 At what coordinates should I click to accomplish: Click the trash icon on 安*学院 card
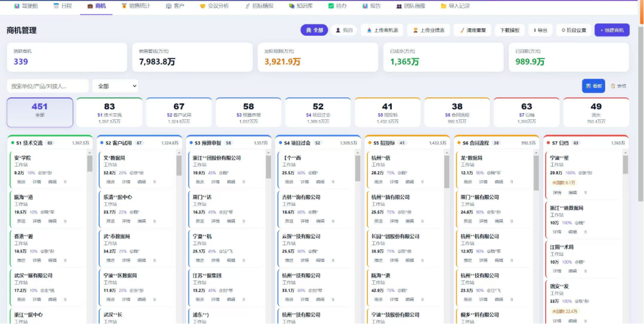click(66, 182)
